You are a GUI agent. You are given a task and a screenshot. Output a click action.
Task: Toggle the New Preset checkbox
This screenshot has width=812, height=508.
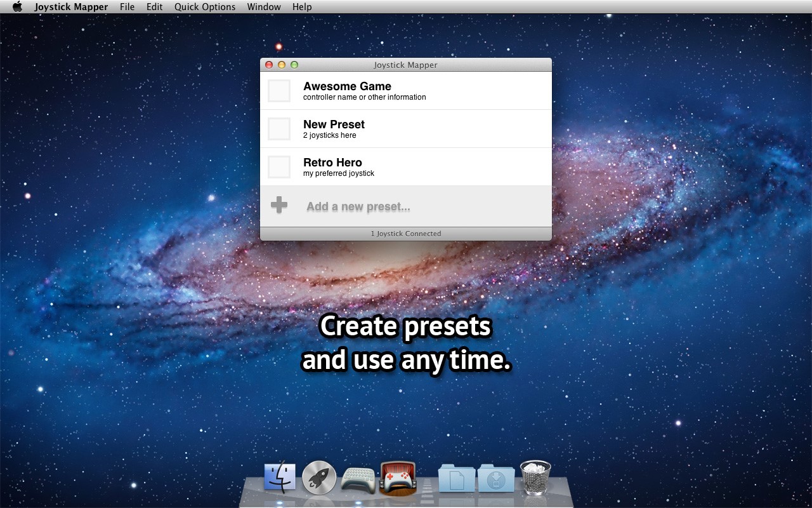click(x=279, y=129)
